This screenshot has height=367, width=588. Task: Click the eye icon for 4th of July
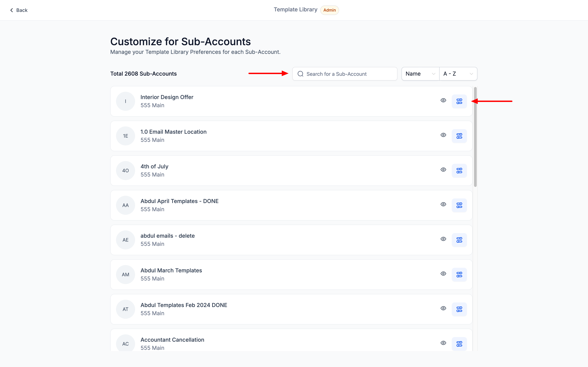click(x=443, y=170)
